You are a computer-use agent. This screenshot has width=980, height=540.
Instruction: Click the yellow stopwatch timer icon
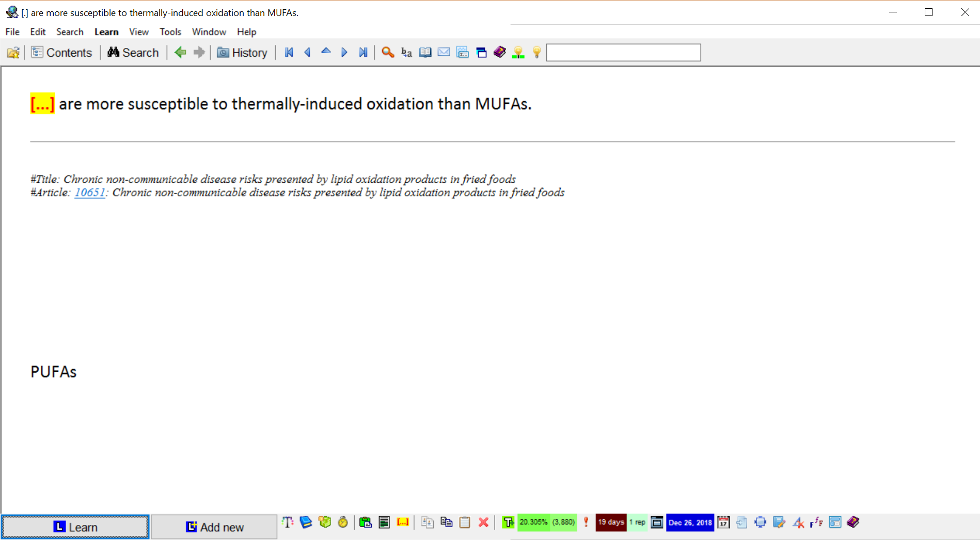coord(343,522)
